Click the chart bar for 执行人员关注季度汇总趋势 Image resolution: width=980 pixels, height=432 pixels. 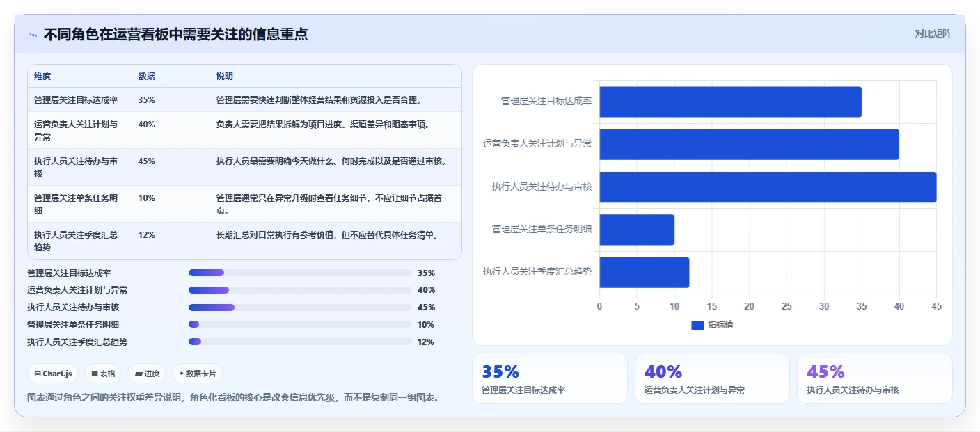click(x=645, y=272)
